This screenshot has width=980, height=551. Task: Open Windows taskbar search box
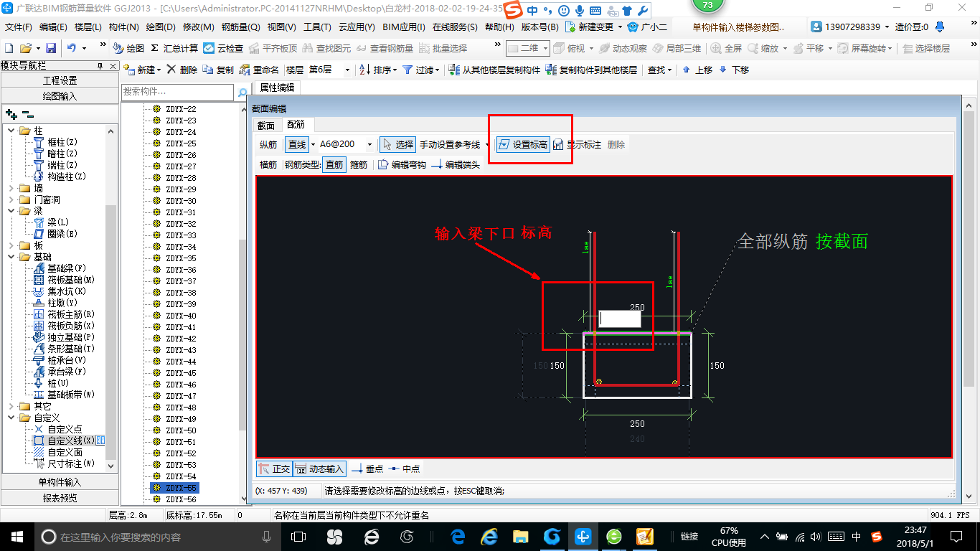[x=156, y=537]
